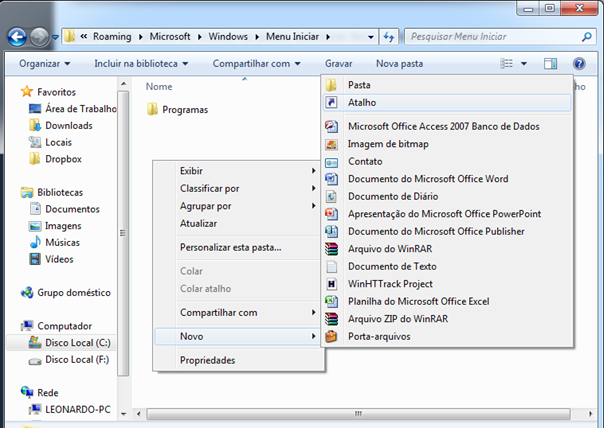The image size is (604, 428).
Task: Expand the arrow after Menu Iniciar
Action: (x=328, y=37)
